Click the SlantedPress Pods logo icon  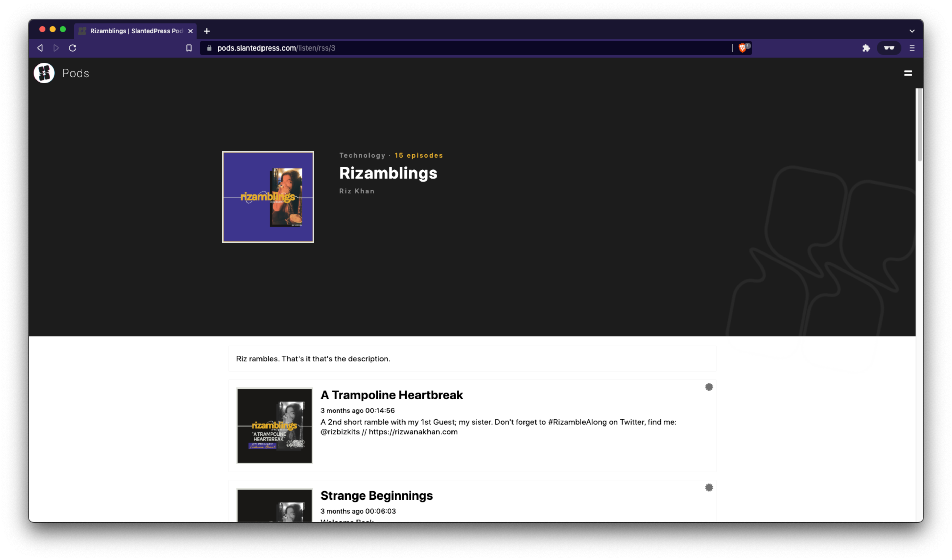[44, 73]
